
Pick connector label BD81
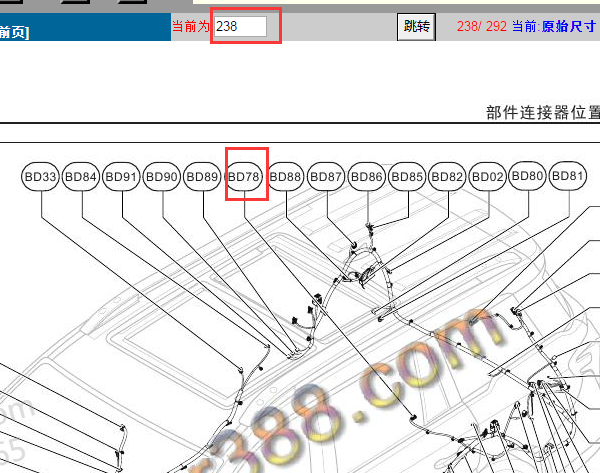click(x=568, y=176)
